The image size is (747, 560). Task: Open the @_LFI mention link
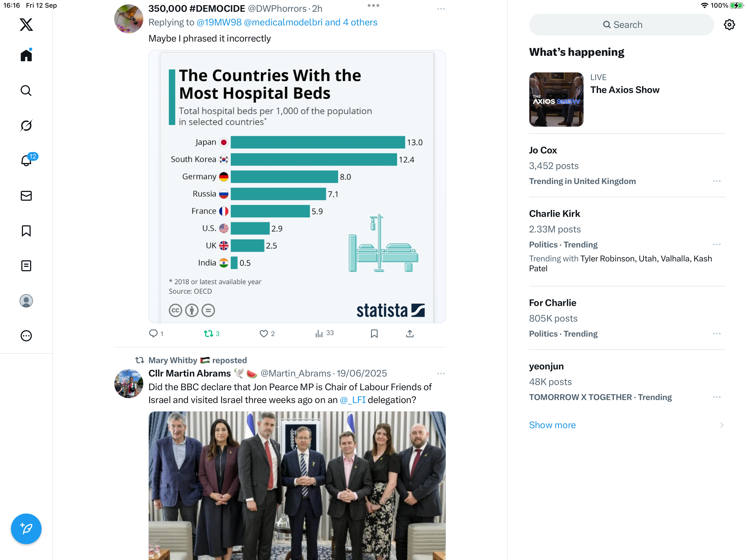pyautogui.click(x=352, y=400)
